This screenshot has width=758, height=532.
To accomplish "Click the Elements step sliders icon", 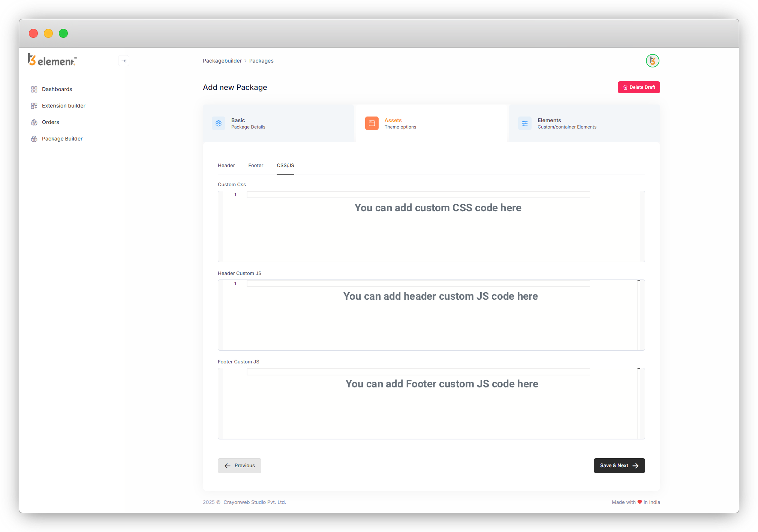I will click(x=524, y=123).
